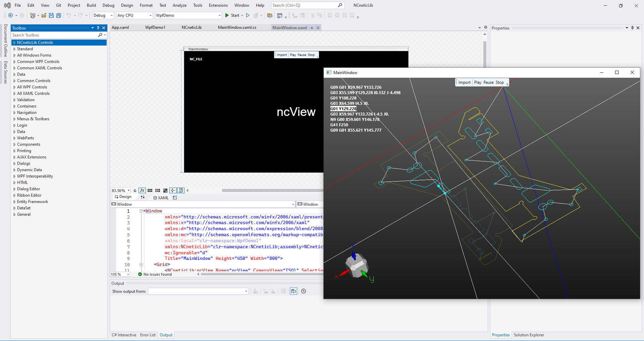Open the Build menu
The height and width of the screenshot is (341, 644).
(91, 5)
